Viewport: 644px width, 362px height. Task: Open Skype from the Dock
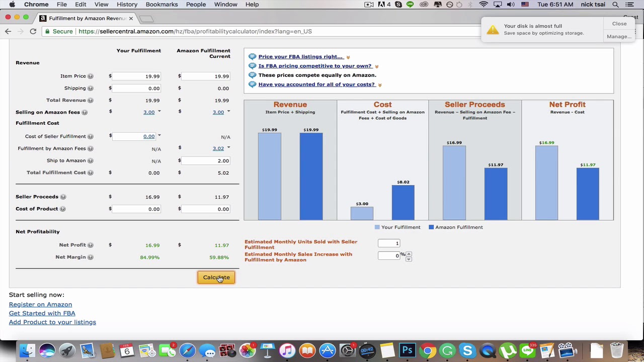467,350
